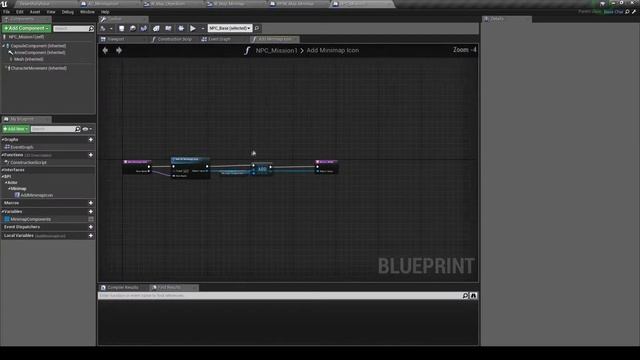Screen dimensions: 640x360
Task: Select the Add Minimap Icon graph tab
Action: tap(274, 39)
